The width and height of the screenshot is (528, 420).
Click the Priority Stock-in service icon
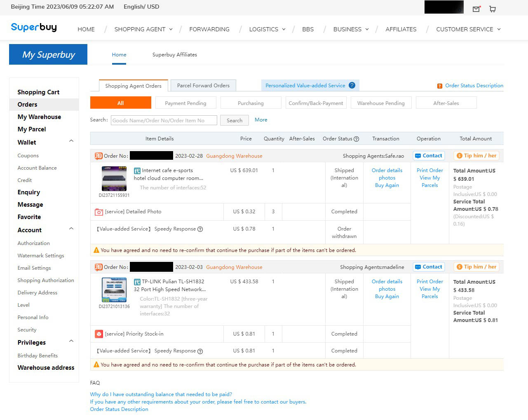point(99,334)
